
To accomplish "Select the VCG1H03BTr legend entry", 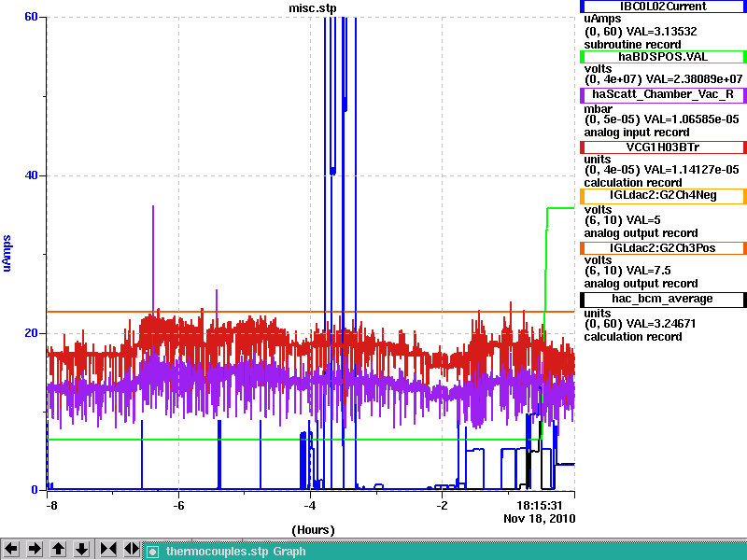I will pyautogui.click(x=663, y=147).
